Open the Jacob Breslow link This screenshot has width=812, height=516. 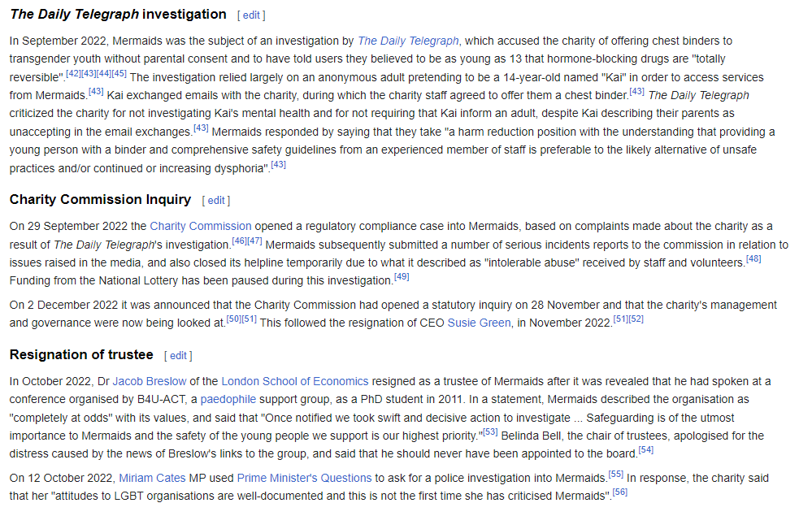tap(149, 381)
